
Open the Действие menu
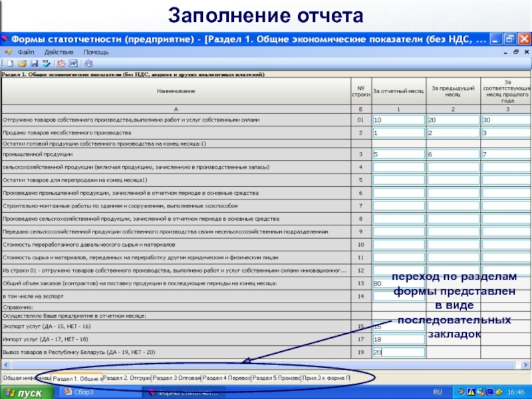click(x=59, y=52)
